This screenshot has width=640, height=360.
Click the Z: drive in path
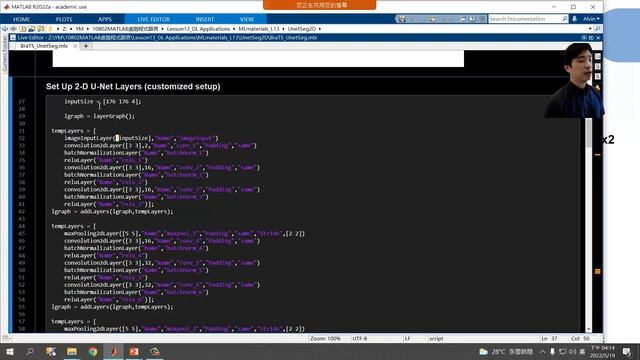(x=65, y=29)
